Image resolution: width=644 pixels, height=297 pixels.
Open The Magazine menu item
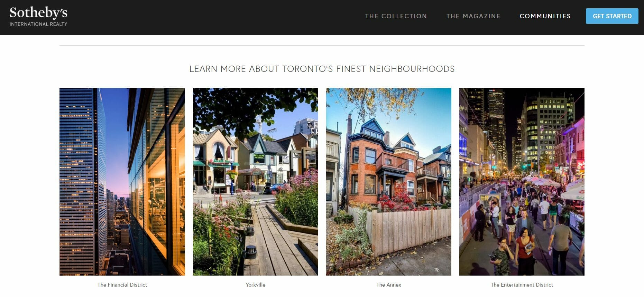473,16
